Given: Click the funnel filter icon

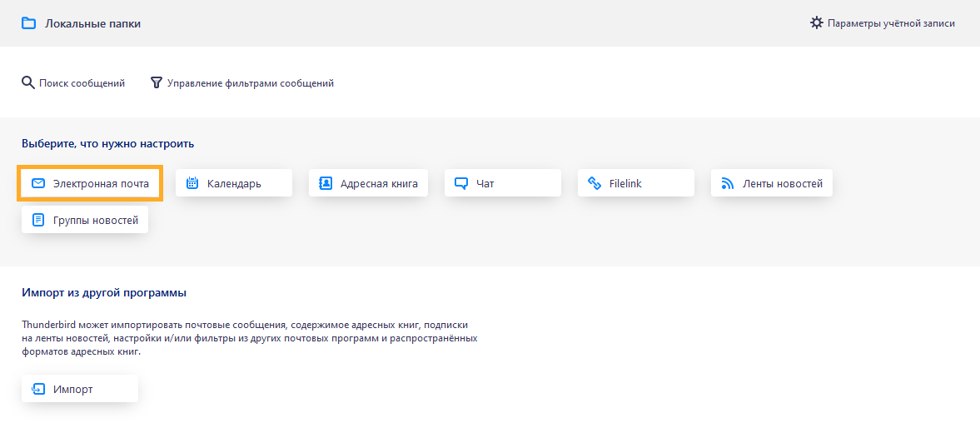Looking at the screenshot, I should click(x=157, y=82).
